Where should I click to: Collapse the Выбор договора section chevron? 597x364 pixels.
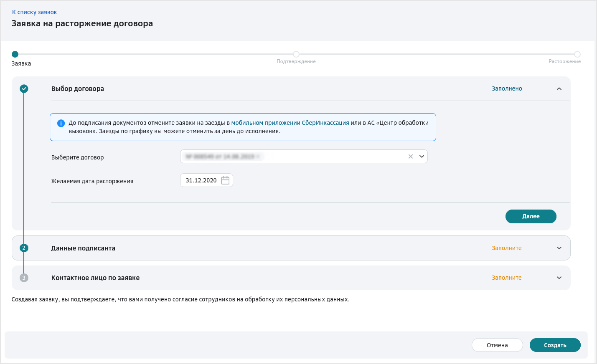click(559, 88)
